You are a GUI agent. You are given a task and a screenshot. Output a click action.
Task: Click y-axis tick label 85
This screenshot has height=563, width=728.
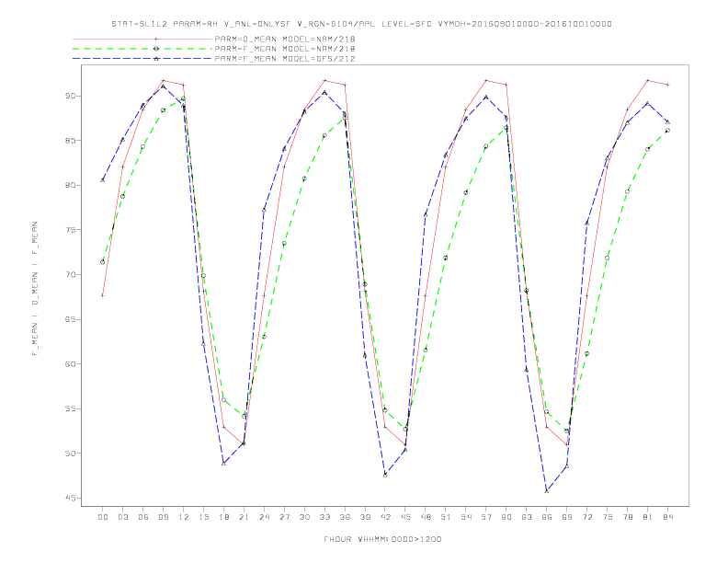[71, 140]
